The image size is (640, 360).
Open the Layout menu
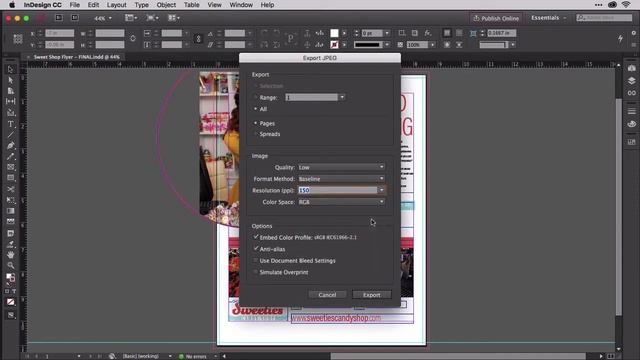pyautogui.click(x=116, y=5)
